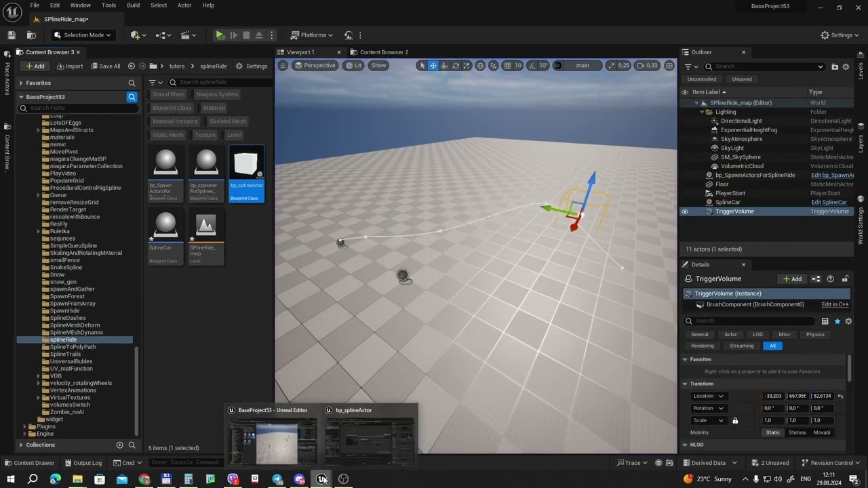868x488 pixels.
Task: Click Save All in Content Browser
Action: coord(104,66)
